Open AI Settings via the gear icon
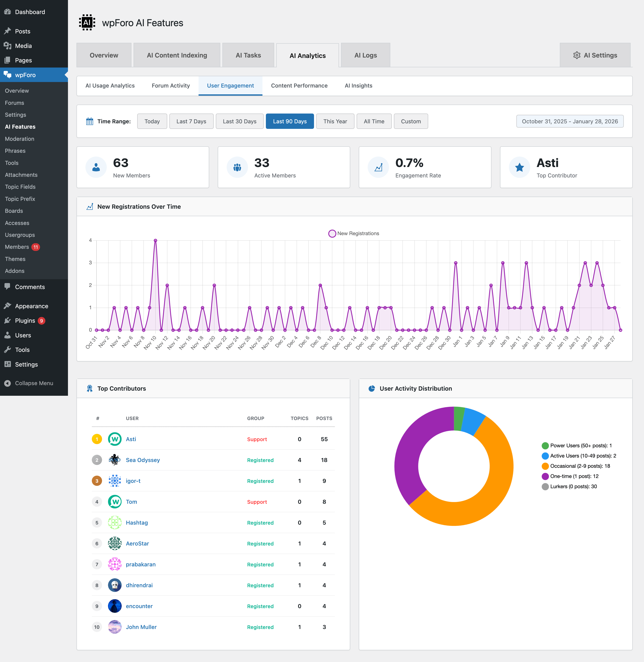Image resolution: width=644 pixels, height=662 pixels. [x=577, y=55]
